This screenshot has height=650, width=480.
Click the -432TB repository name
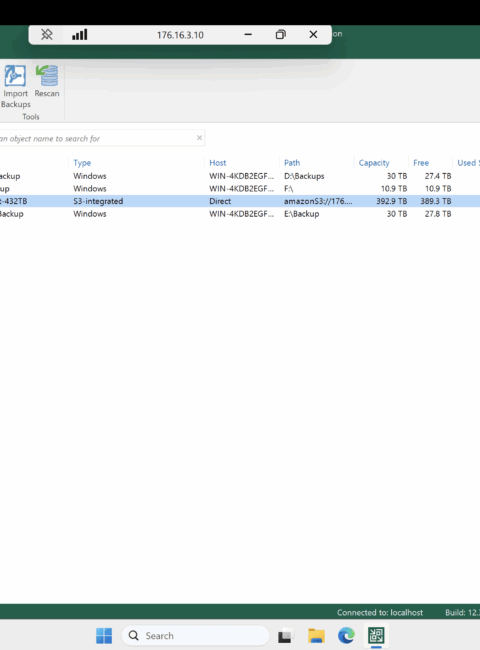pyautogui.click(x=14, y=201)
